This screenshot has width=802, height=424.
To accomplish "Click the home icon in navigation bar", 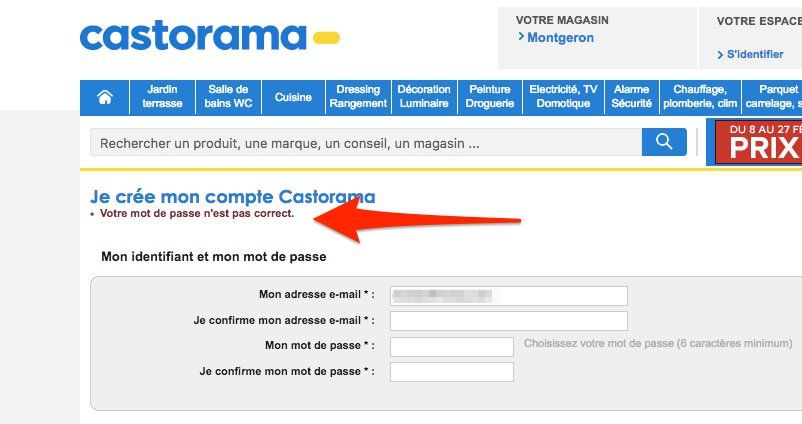I will (105, 97).
